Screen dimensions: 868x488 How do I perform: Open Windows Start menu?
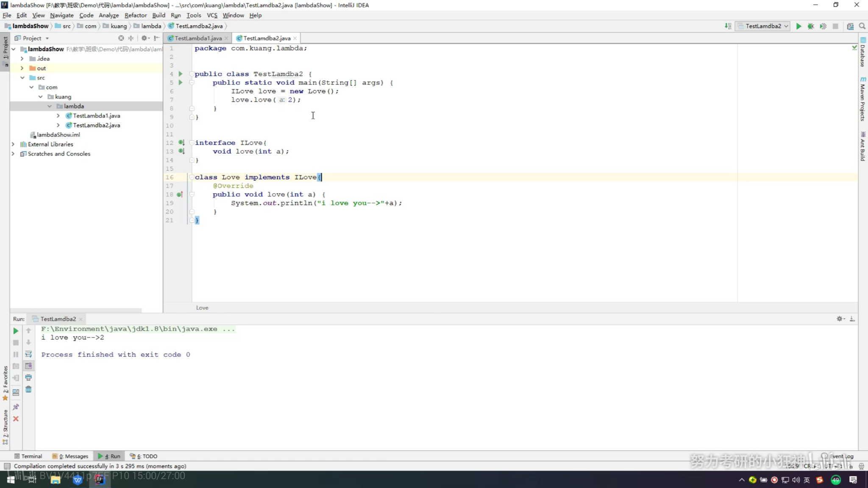pos(11,480)
